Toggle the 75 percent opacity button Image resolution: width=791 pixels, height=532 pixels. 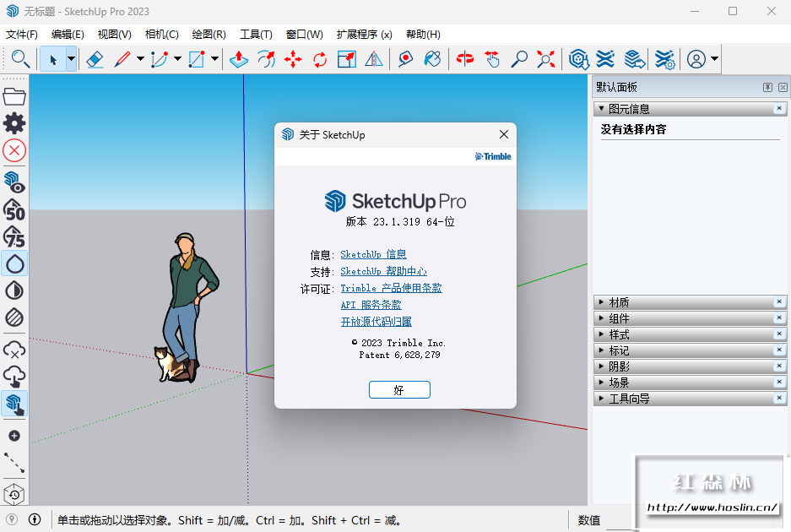click(x=14, y=236)
